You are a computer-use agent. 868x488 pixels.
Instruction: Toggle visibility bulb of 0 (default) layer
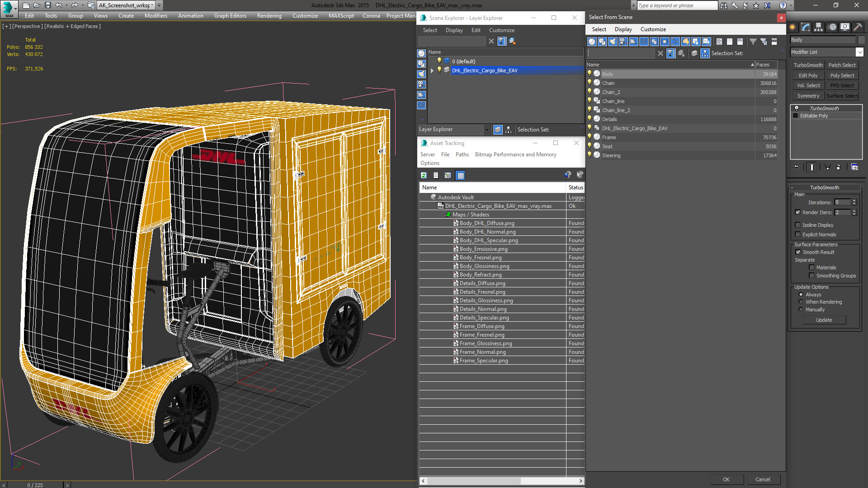point(439,61)
